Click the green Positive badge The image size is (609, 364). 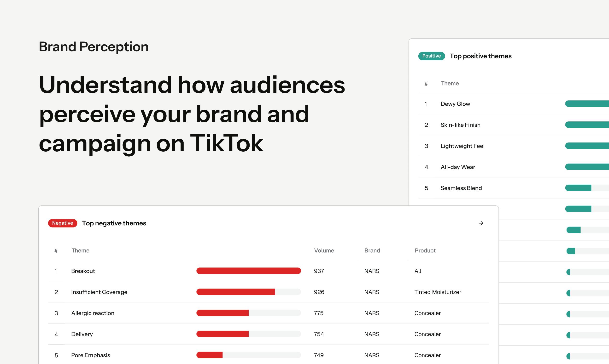click(432, 56)
